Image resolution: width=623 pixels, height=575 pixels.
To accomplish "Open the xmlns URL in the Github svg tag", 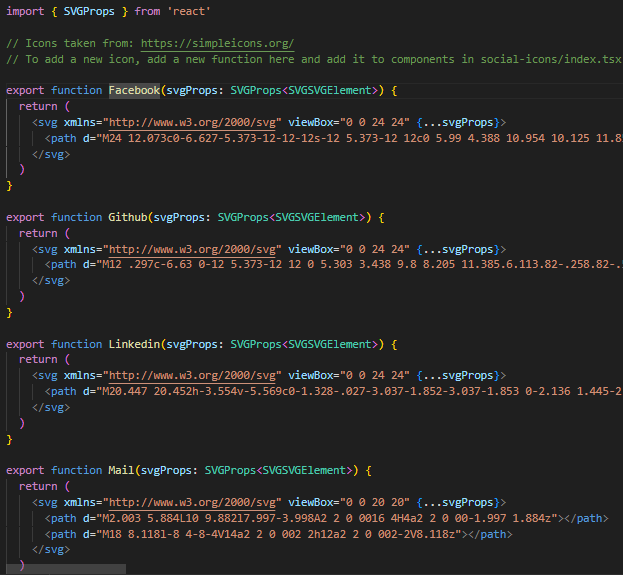I will [192, 249].
